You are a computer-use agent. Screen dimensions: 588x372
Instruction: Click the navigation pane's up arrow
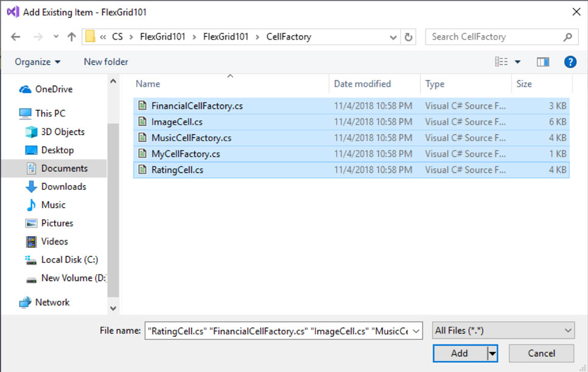[x=113, y=81]
